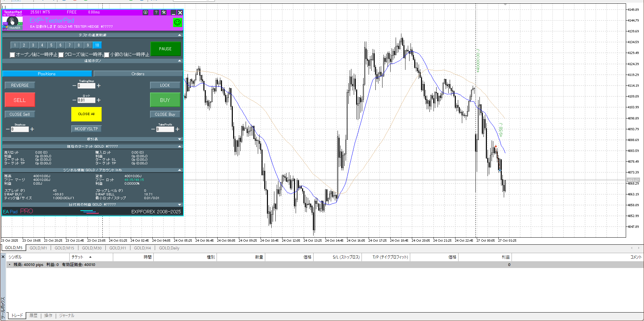Click the info icon in TesterPad header

[x=145, y=12]
